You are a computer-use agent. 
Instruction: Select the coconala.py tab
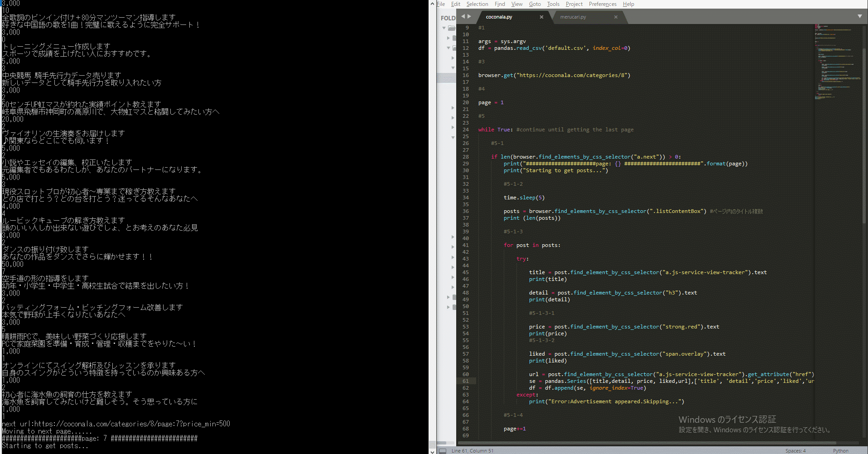[499, 17]
